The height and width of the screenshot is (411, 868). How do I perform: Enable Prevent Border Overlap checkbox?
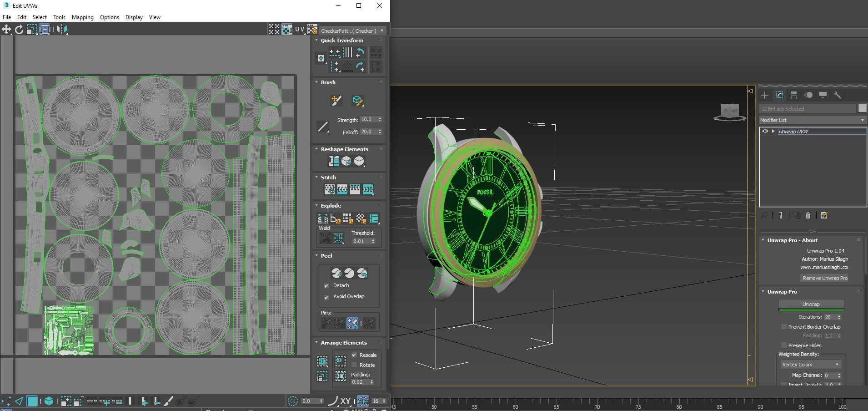783,327
